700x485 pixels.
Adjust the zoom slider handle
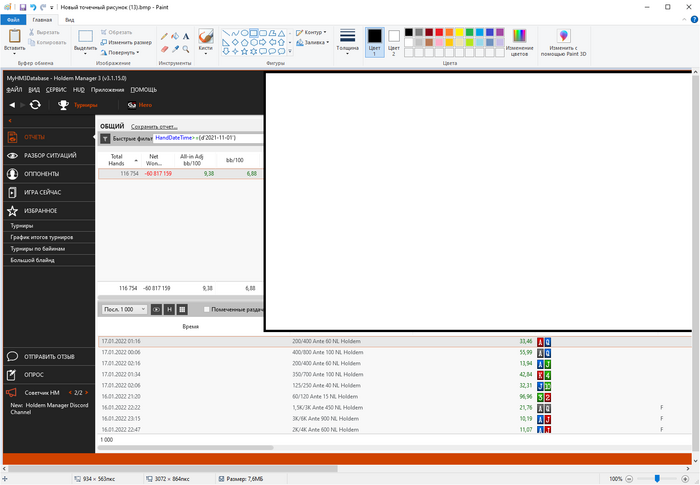click(x=657, y=479)
